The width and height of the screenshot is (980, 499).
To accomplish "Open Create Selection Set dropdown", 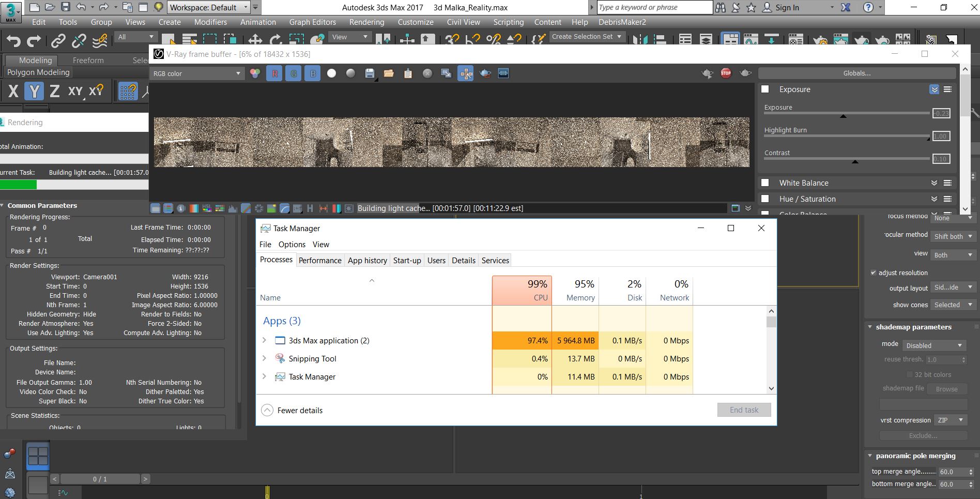I will [x=587, y=37].
